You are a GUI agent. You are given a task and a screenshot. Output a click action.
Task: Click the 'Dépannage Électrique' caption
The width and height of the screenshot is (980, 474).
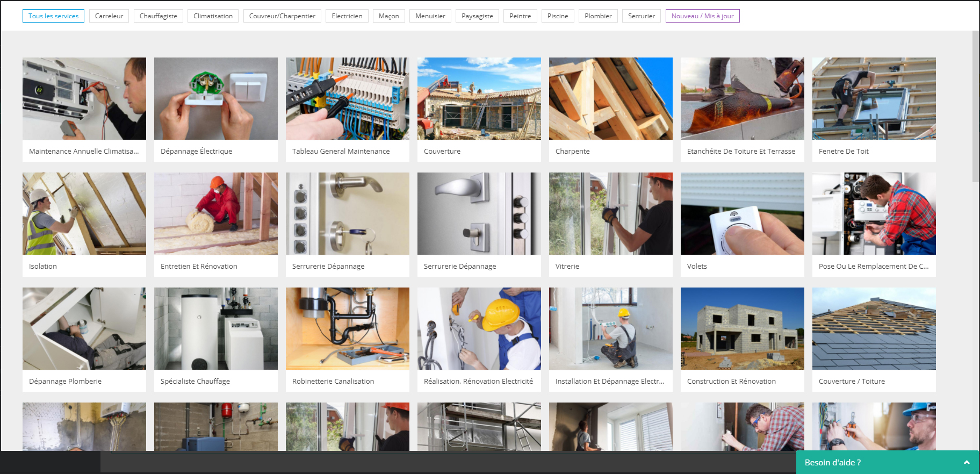196,152
